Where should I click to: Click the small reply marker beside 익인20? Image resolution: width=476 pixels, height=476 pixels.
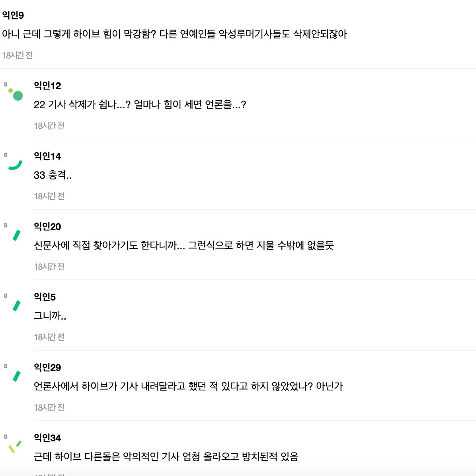[6, 225]
